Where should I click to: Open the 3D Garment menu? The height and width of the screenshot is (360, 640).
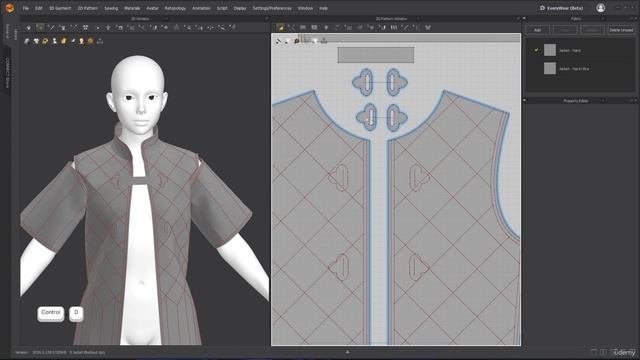tap(60, 8)
